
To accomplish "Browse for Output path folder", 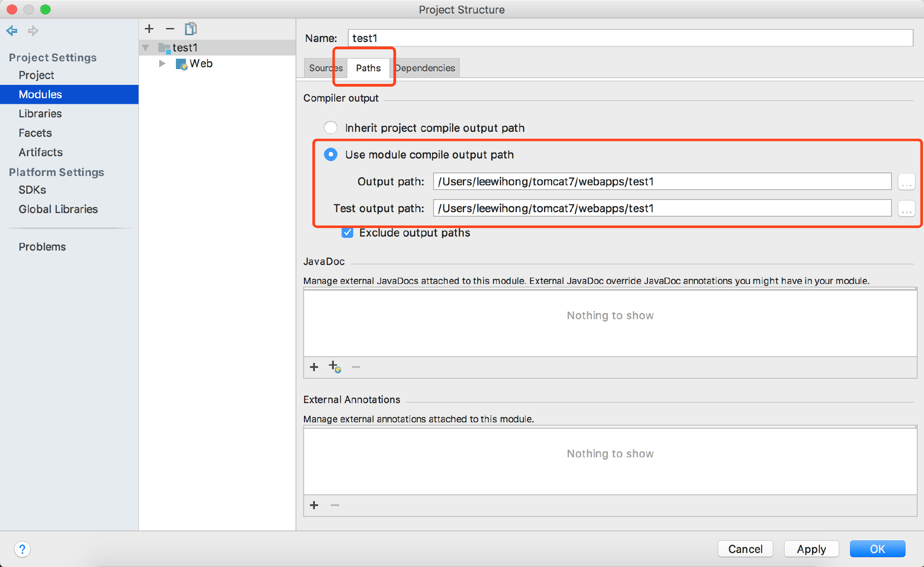I will click(x=906, y=181).
